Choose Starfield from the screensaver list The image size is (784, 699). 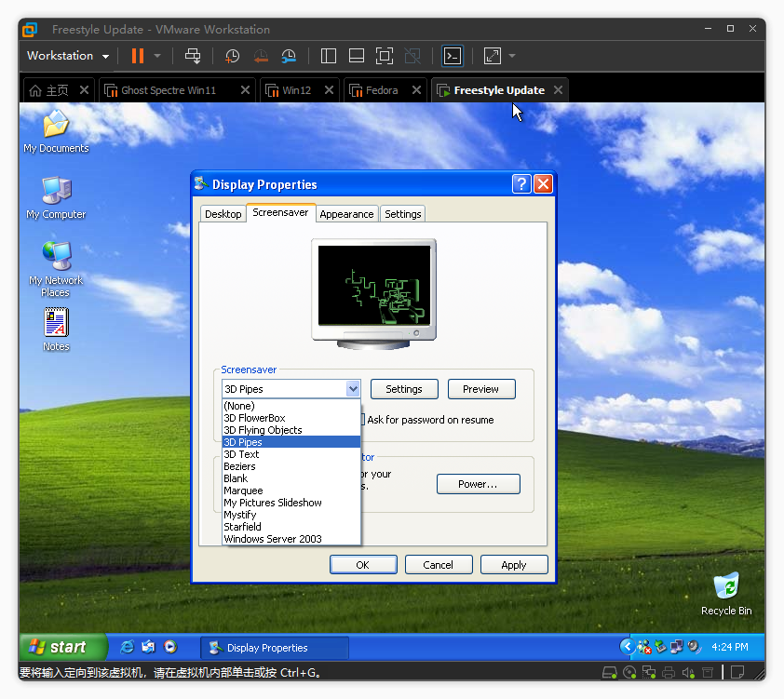tap(242, 527)
